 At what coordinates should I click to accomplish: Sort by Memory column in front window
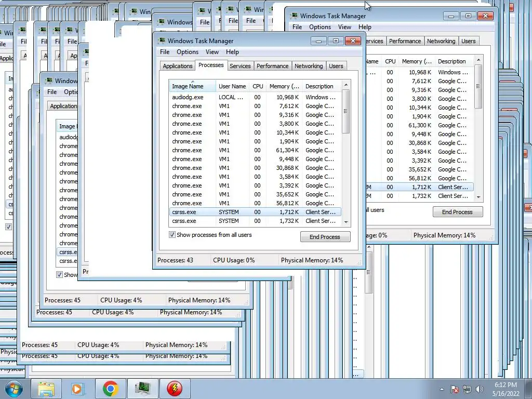tap(284, 86)
